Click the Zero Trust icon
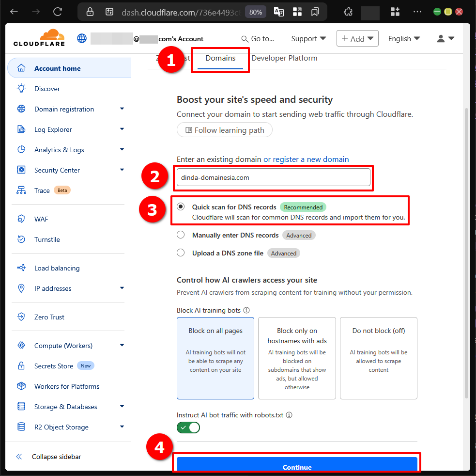This screenshot has width=476, height=476. 21,317
